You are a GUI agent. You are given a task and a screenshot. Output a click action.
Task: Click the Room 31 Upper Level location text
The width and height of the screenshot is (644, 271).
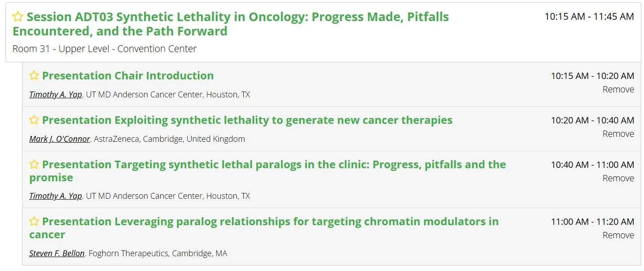tap(105, 48)
